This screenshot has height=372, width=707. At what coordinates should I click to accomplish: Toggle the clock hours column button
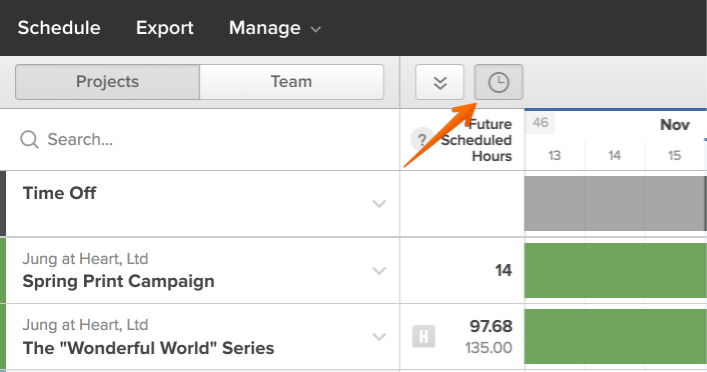(x=499, y=82)
